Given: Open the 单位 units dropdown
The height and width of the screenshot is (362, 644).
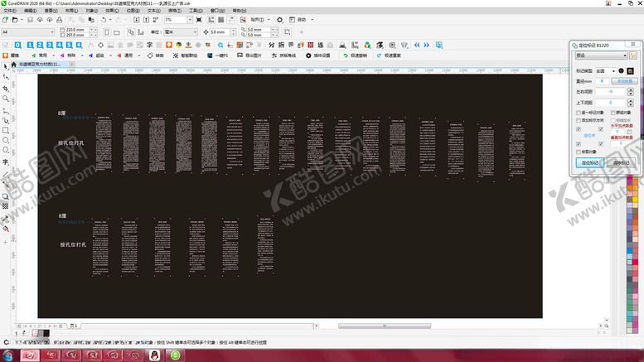Looking at the screenshot, I should 181,32.
